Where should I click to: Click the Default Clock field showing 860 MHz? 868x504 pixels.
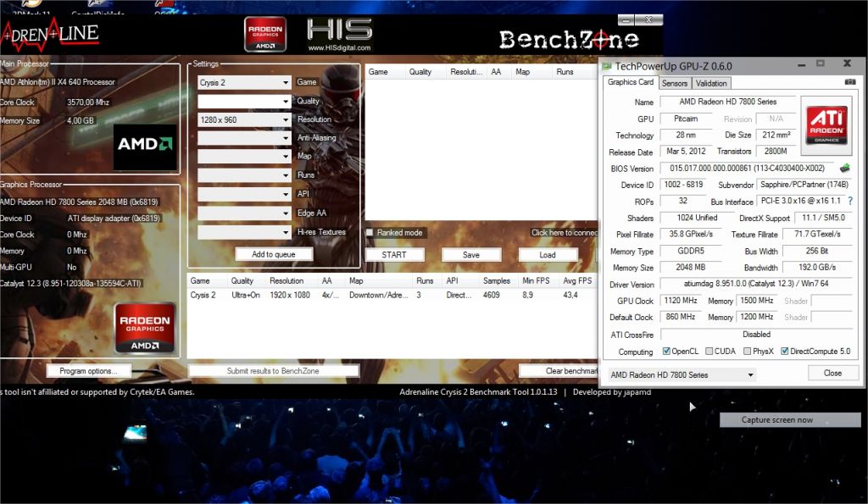click(x=681, y=317)
